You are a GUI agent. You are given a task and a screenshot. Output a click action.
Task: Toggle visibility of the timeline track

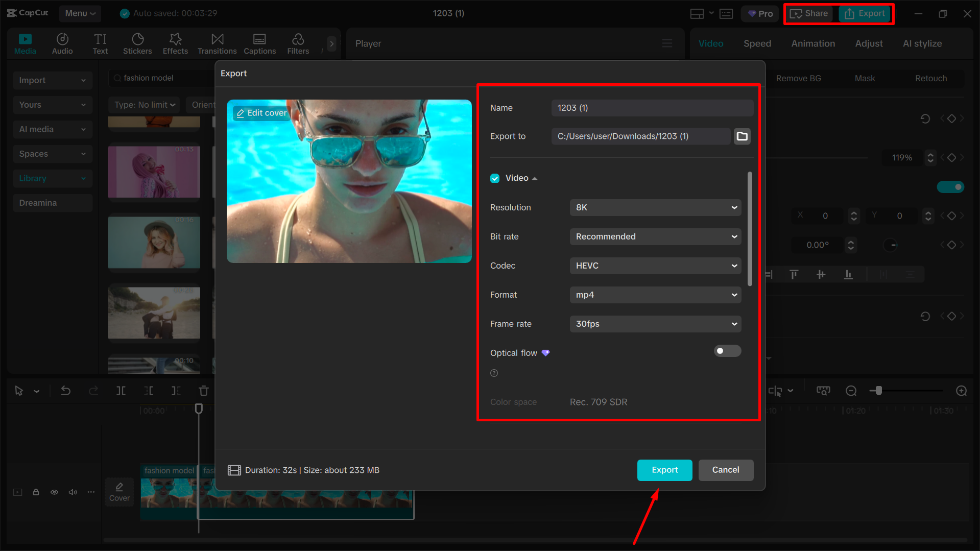(54, 492)
